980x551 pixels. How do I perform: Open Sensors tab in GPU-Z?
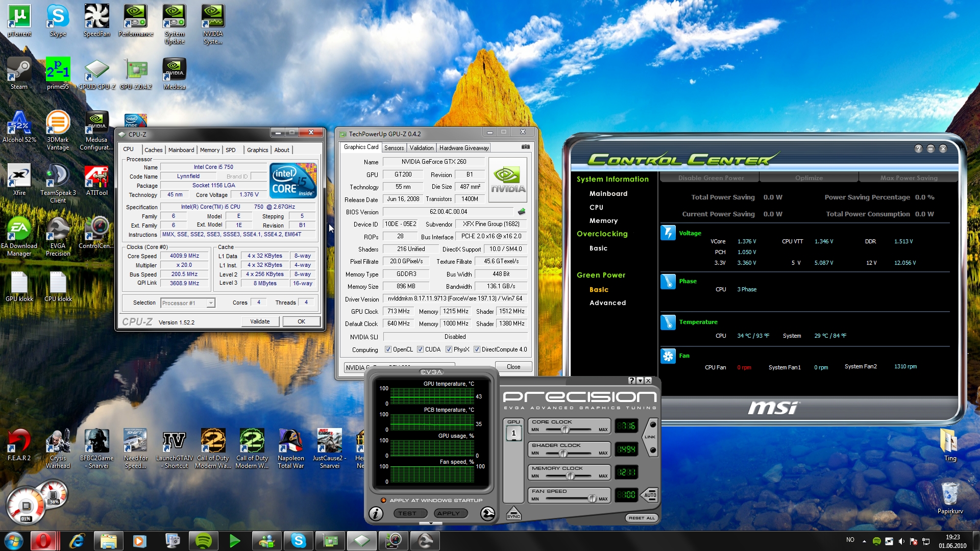point(394,148)
